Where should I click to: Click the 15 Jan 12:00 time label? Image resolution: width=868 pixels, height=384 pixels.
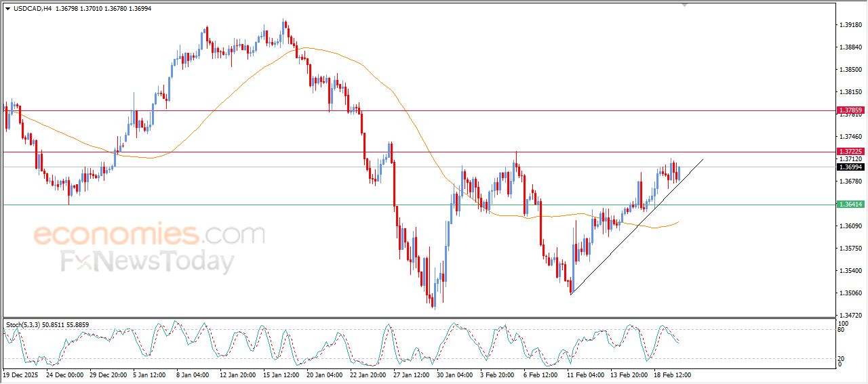(282, 374)
